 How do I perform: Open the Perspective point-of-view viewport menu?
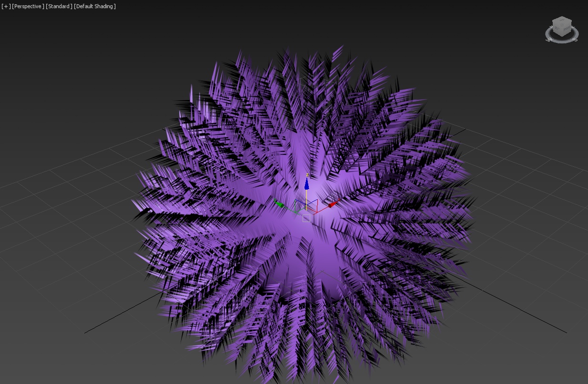point(28,6)
